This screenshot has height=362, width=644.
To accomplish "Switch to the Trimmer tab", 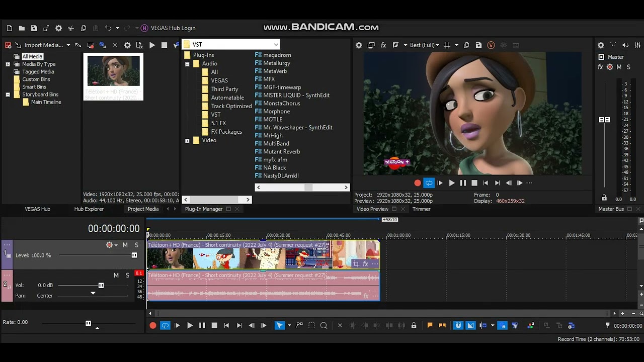I will tap(421, 209).
